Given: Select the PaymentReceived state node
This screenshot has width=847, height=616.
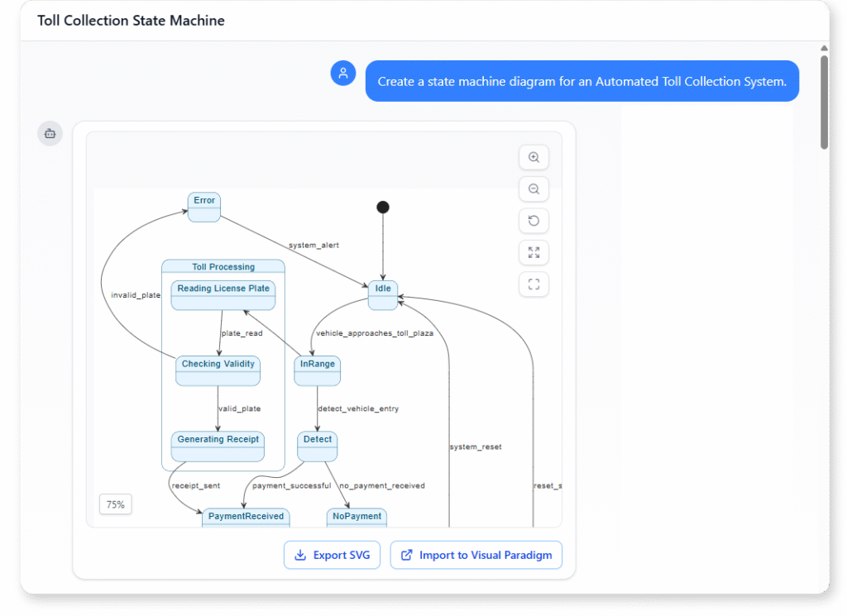Looking at the screenshot, I should click(x=246, y=517).
